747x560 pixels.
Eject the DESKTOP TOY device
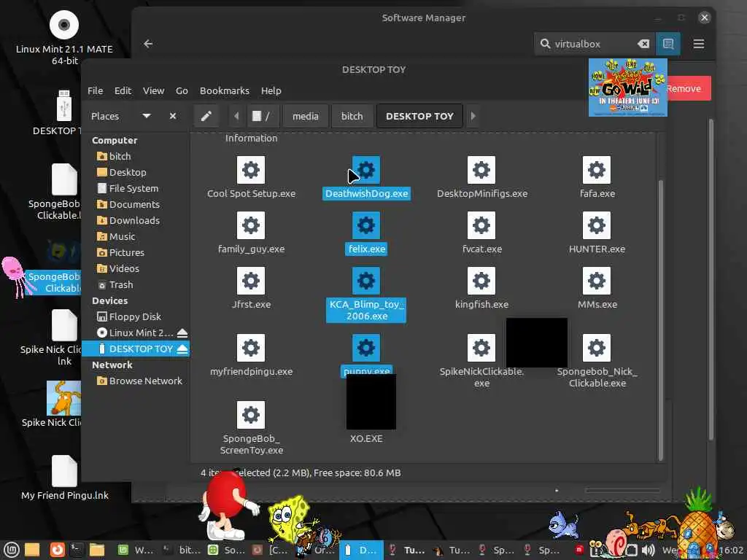coord(182,349)
